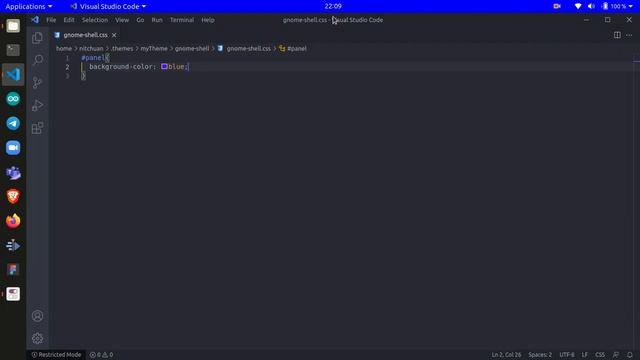Open errors and warnings count in status bar

(101, 355)
